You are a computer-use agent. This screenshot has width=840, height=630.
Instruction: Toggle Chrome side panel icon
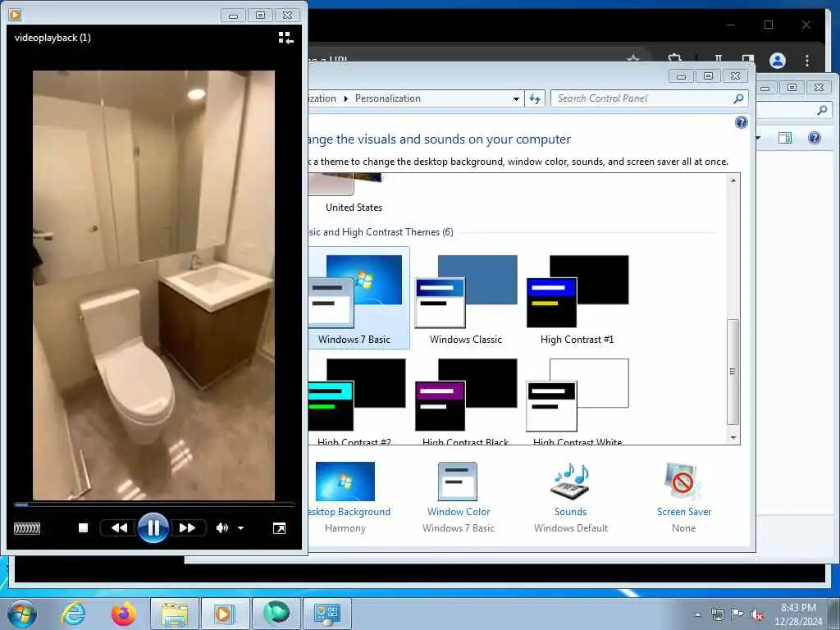pos(748,59)
